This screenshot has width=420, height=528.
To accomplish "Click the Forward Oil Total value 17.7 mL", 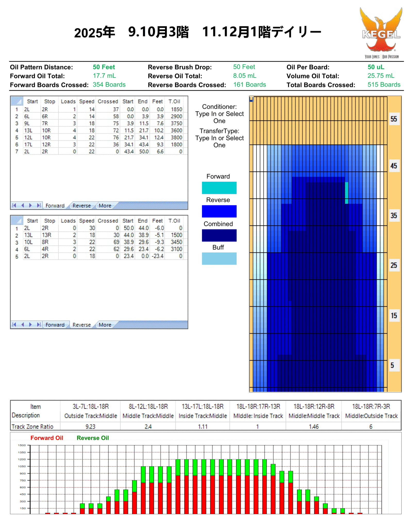I will pyautogui.click(x=104, y=76).
